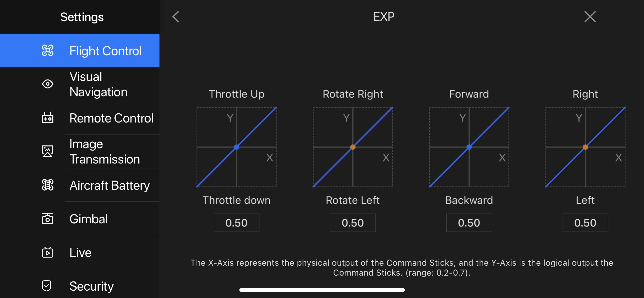Image resolution: width=644 pixels, height=298 pixels.
Task: Edit the Rotate EXP value field
Action: [353, 223]
